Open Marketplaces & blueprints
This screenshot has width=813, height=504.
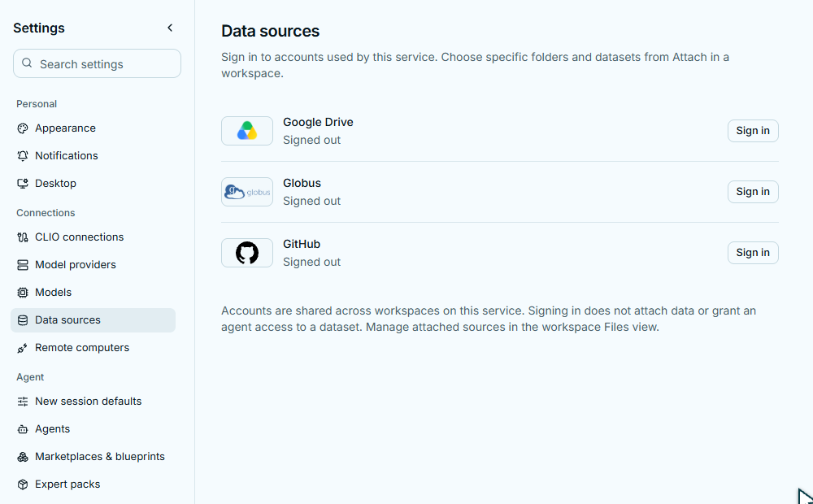point(93,457)
